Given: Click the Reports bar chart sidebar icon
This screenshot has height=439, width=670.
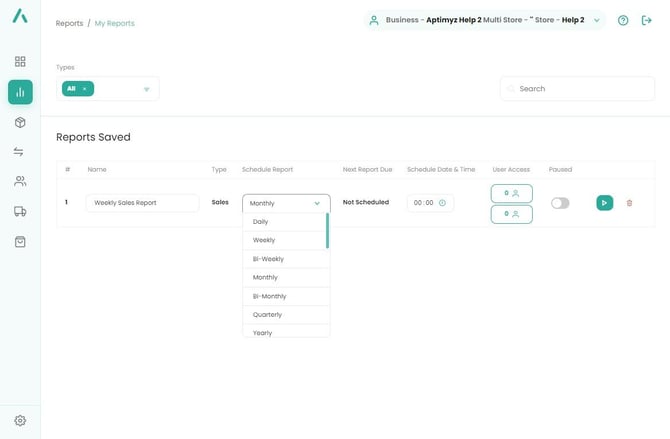Looking at the screenshot, I should tap(20, 92).
